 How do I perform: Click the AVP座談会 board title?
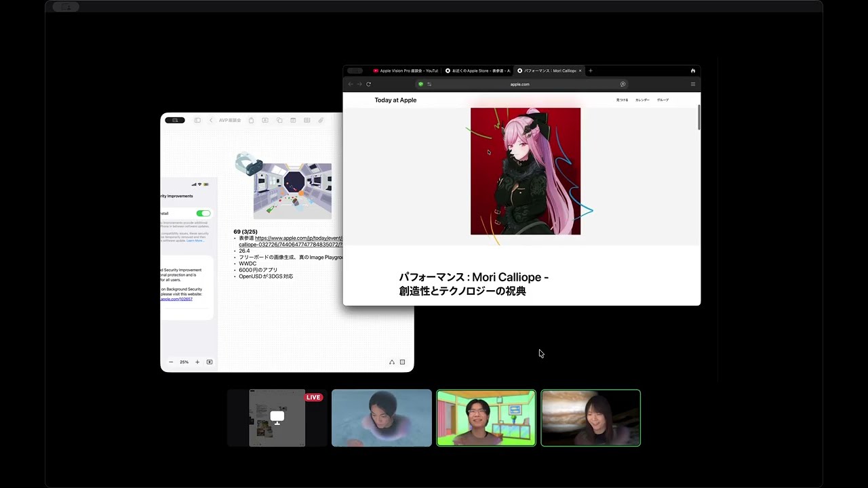230,120
